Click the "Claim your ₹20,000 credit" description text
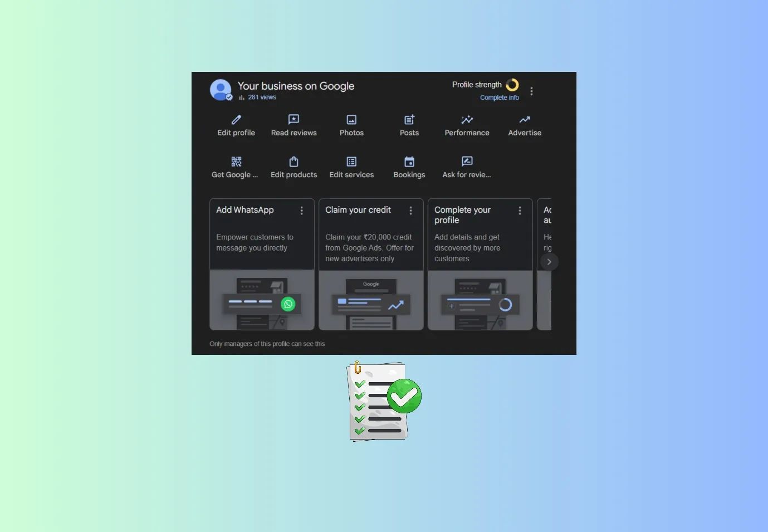The image size is (768, 532). (369, 248)
